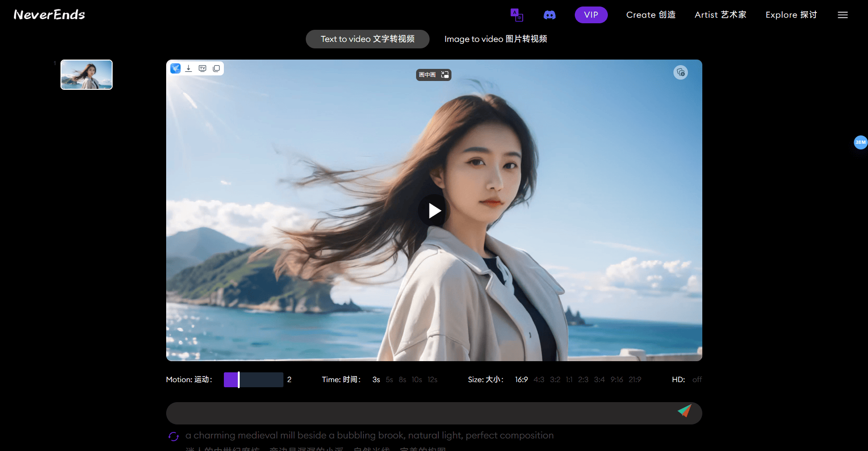The height and width of the screenshot is (451, 868).
Task: Open the Explore 探讨 page
Action: [x=791, y=14]
